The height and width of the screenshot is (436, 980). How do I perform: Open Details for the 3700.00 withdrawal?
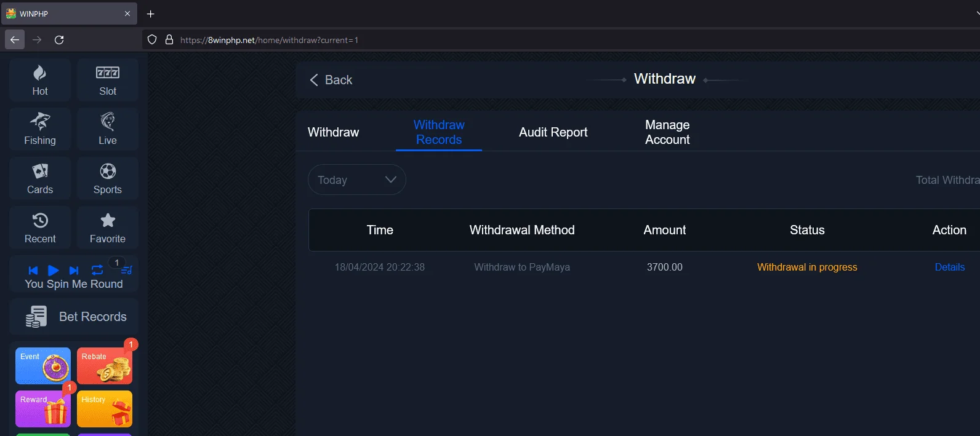click(x=950, y=267)
